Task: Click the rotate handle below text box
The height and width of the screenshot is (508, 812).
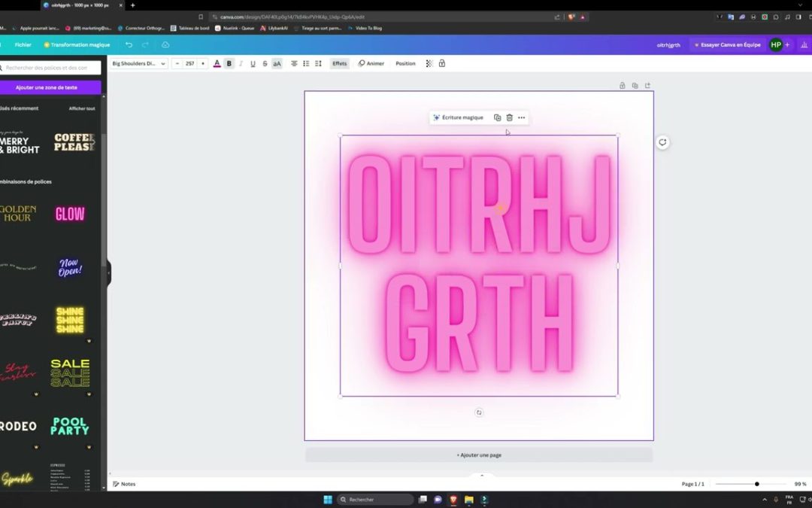Action: (479, 412)
